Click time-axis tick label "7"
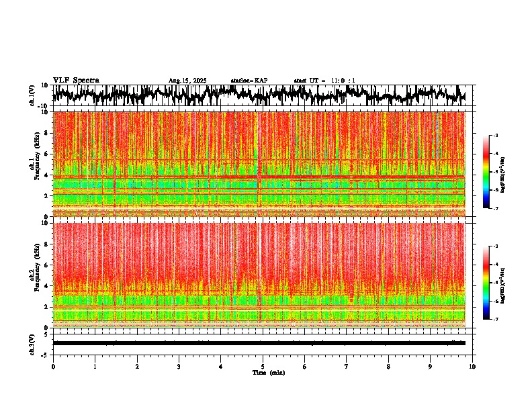The width and height of the screenshot is (532, 411). [347, 367]
